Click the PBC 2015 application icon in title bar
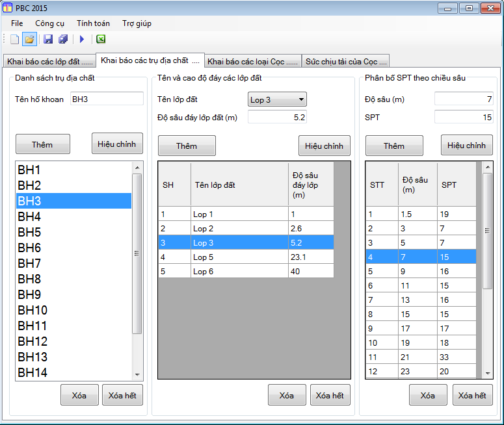 tap(7, 8)
